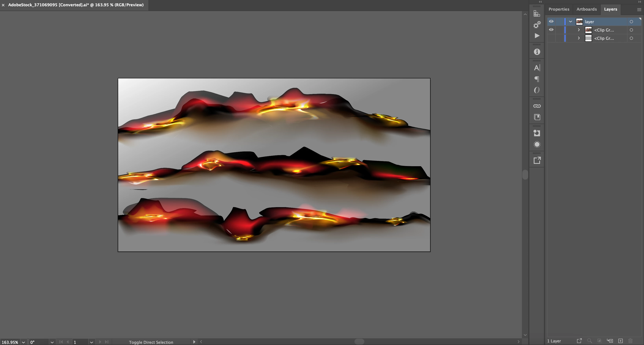Open the Links panel chain icon

click(537, 106)
